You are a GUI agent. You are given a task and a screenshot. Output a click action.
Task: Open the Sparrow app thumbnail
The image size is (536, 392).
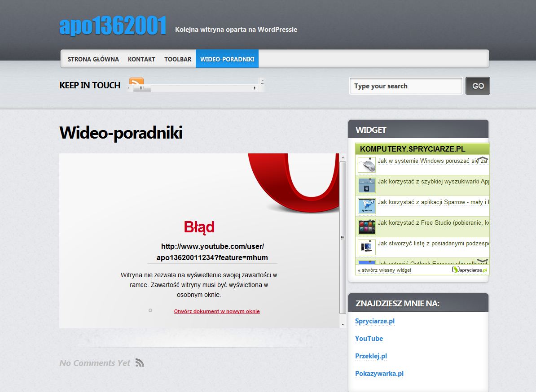367,206
